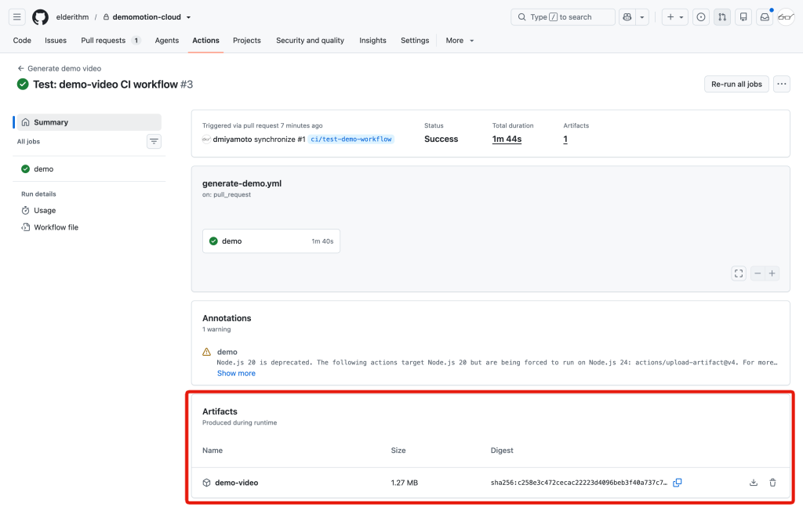The height and width of the screenshot is (532, 803).
Task: Click Show more under annotations
Action: 236,374
